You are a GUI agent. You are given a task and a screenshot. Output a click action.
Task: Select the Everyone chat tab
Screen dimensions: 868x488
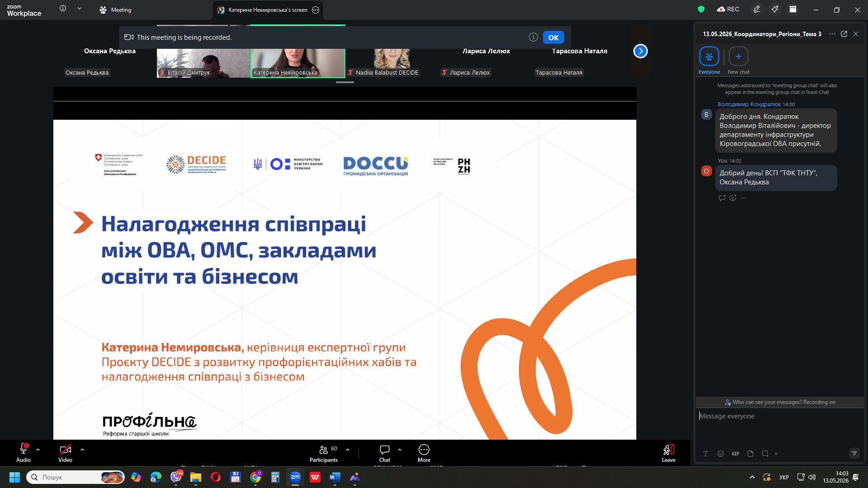pyautogui.click(x=709, y=61)
